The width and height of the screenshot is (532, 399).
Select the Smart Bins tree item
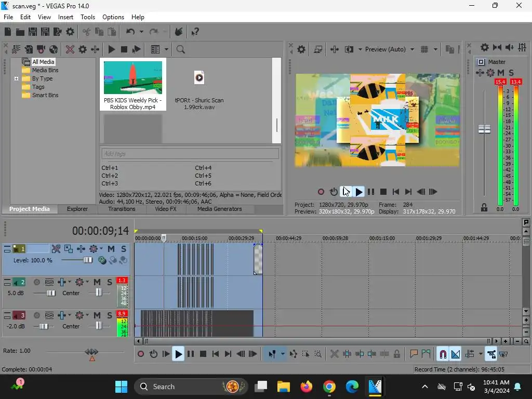[x=45, y=96]
